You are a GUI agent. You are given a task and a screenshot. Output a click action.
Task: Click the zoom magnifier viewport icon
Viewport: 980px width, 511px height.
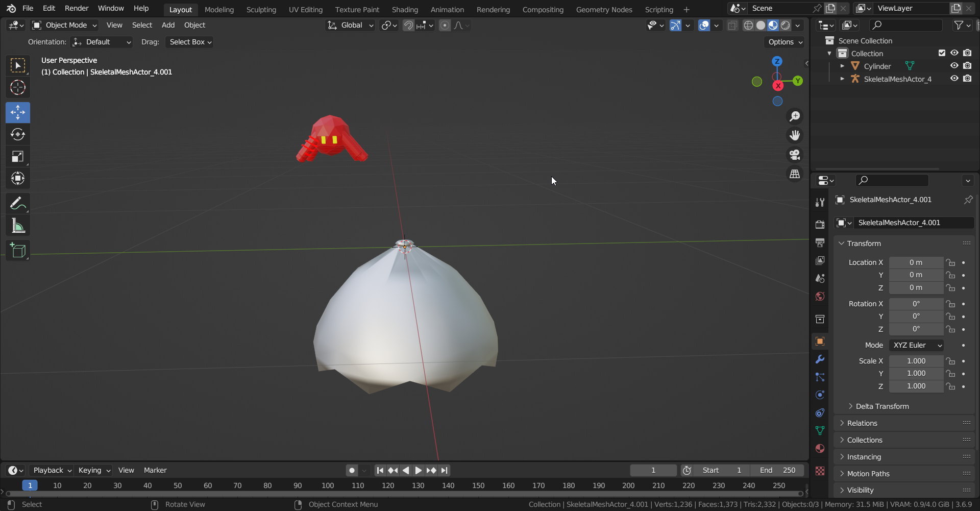tap(795, 116)
